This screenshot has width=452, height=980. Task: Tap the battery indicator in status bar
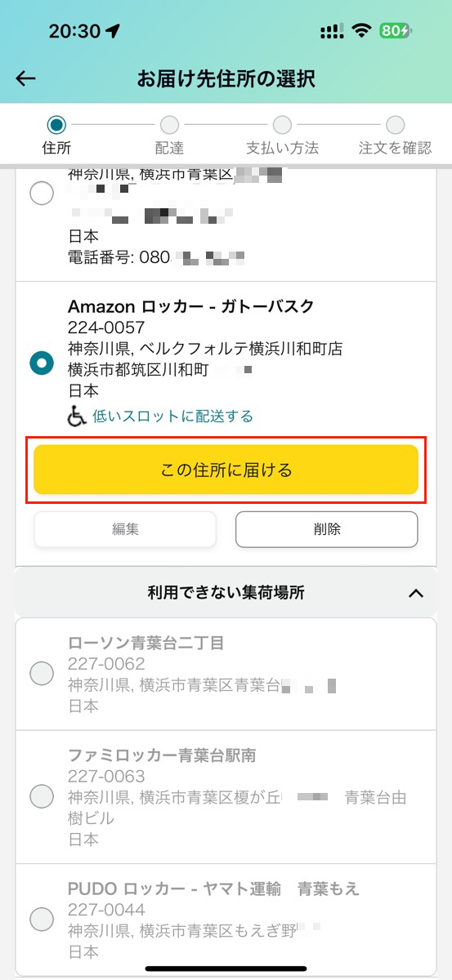pyautogui.click(x=396, y=31)
